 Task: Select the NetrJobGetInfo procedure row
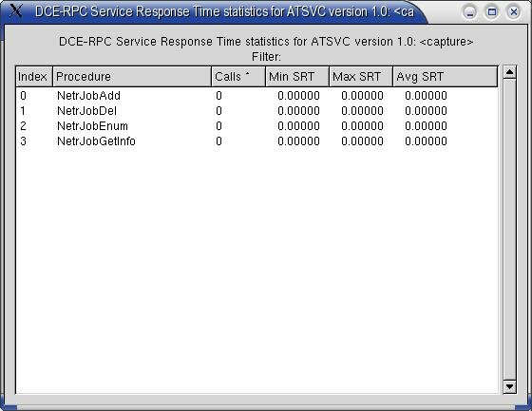click(256, 141)
